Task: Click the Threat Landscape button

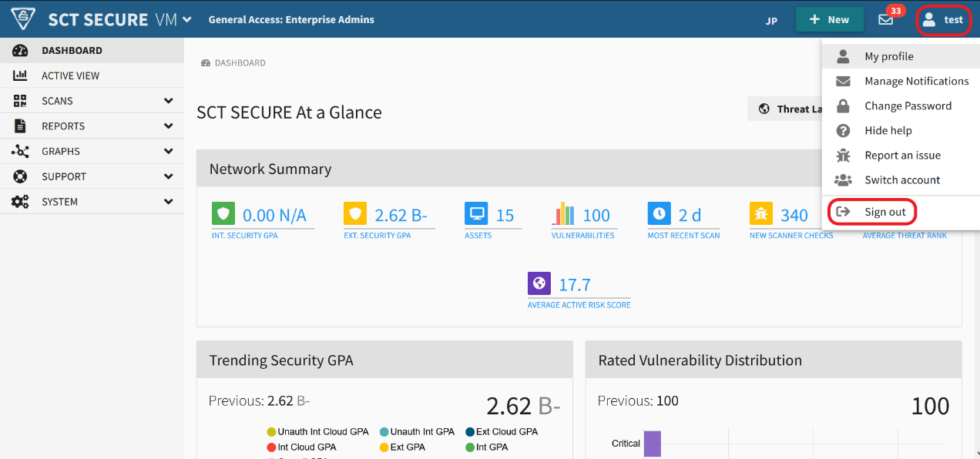Action: coord(785,109)
